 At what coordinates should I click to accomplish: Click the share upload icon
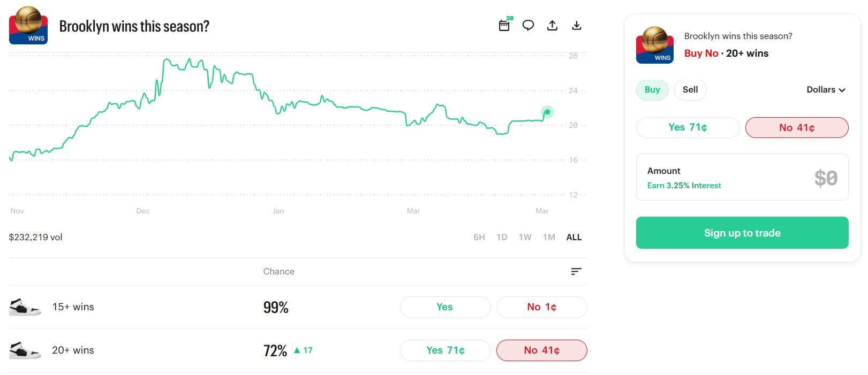click(x=552, y=25)
